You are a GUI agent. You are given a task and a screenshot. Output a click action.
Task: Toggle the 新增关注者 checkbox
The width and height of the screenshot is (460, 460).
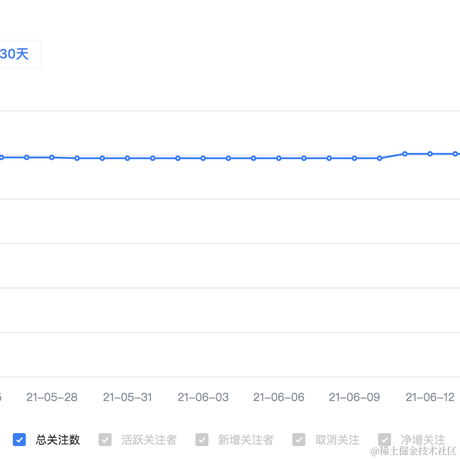coord(202,440)
